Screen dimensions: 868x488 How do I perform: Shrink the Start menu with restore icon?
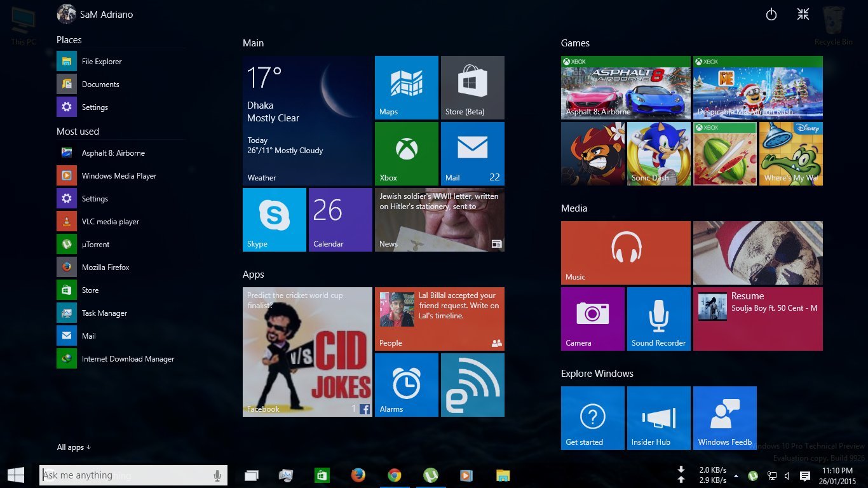pyautogui.click(x=803, y=14)
